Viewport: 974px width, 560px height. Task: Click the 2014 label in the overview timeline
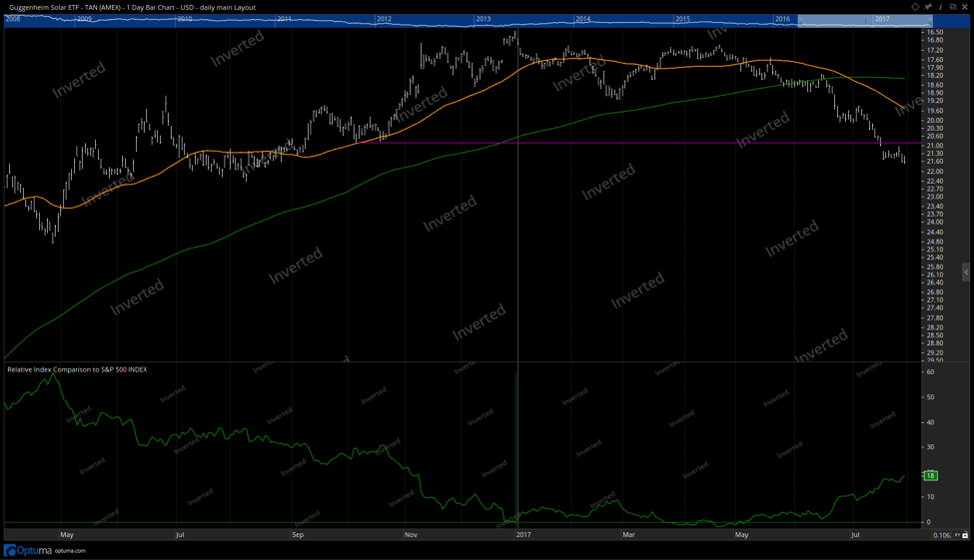(x=582, y=19)
